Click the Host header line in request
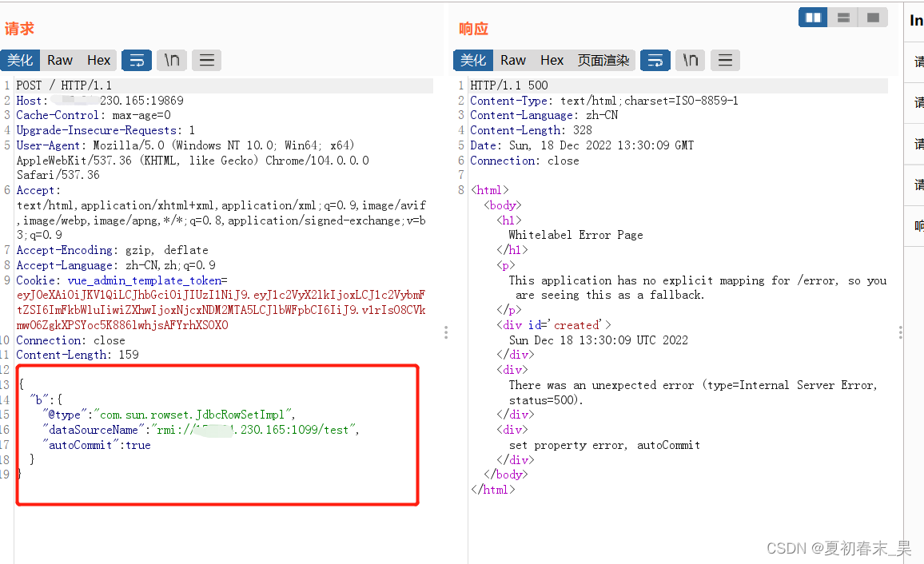Screen dimensions: 924x564 100,101
